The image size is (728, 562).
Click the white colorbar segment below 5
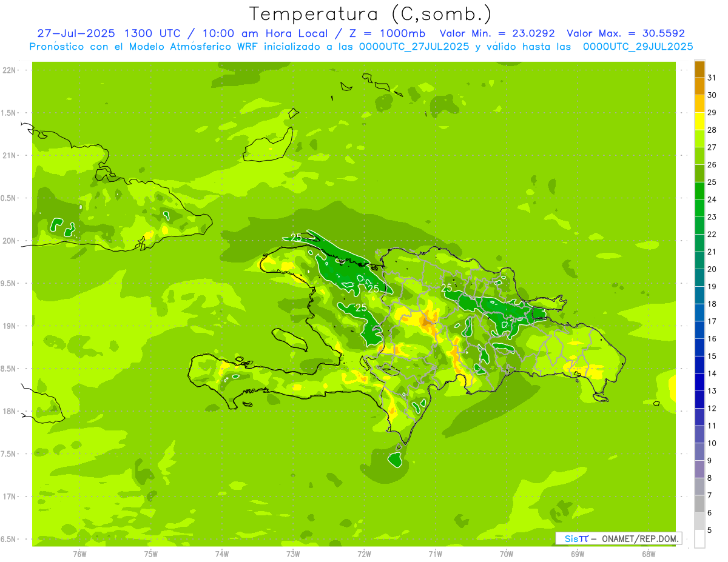coord(699,539)
